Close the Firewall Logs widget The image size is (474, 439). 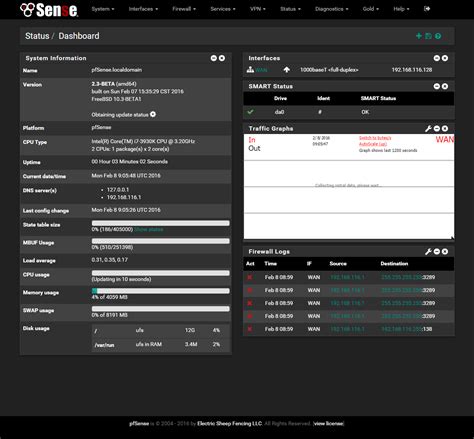[445, 252]
